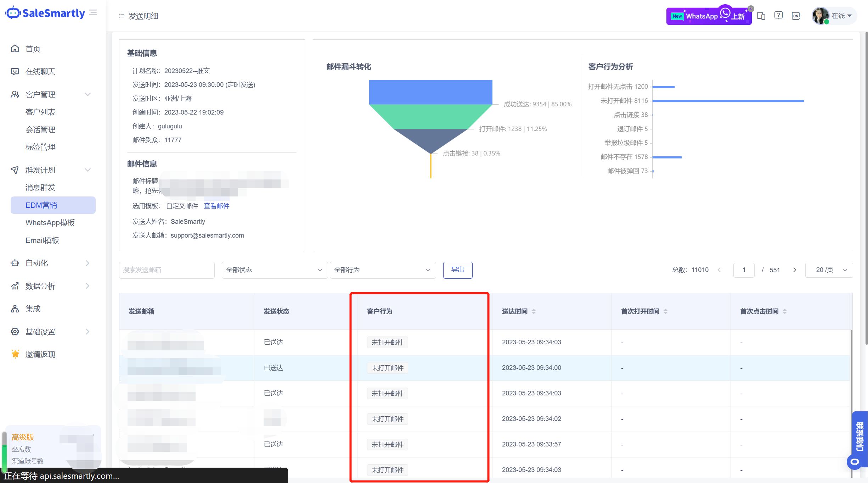Open 在线聊天 chat menu item
This screenshot has width=868, height=483.
point(40,72)
